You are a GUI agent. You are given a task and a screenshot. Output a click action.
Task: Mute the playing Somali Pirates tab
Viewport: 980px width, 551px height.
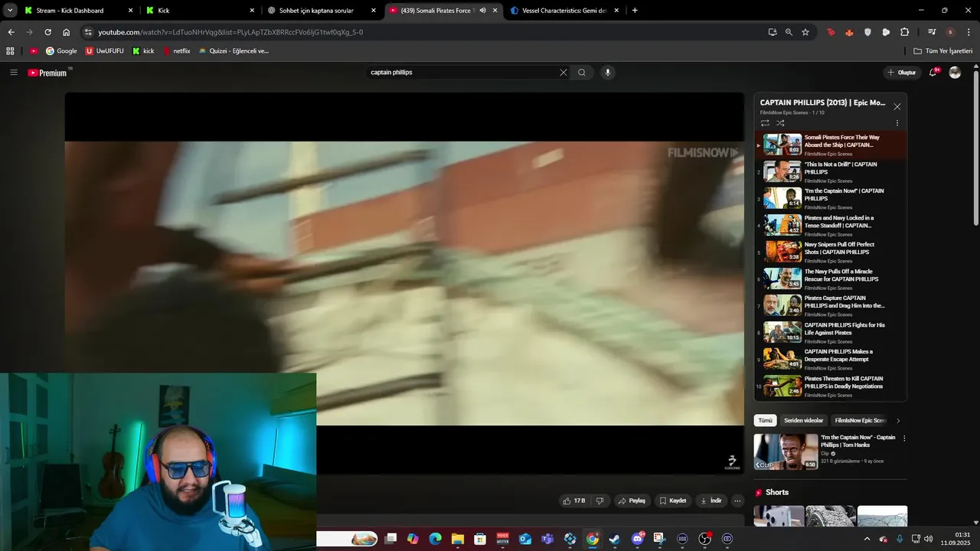point(483,11)
